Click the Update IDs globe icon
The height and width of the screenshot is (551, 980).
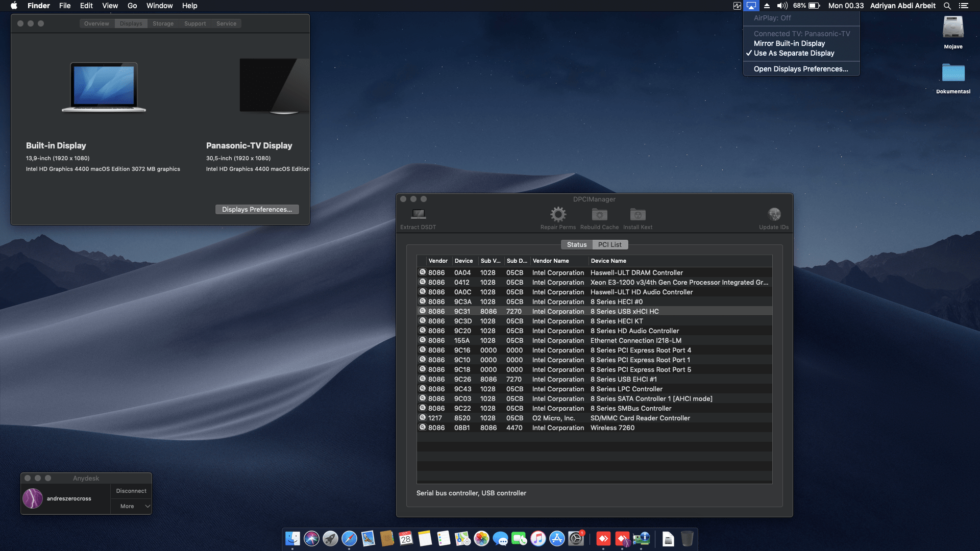pos(774,214)
